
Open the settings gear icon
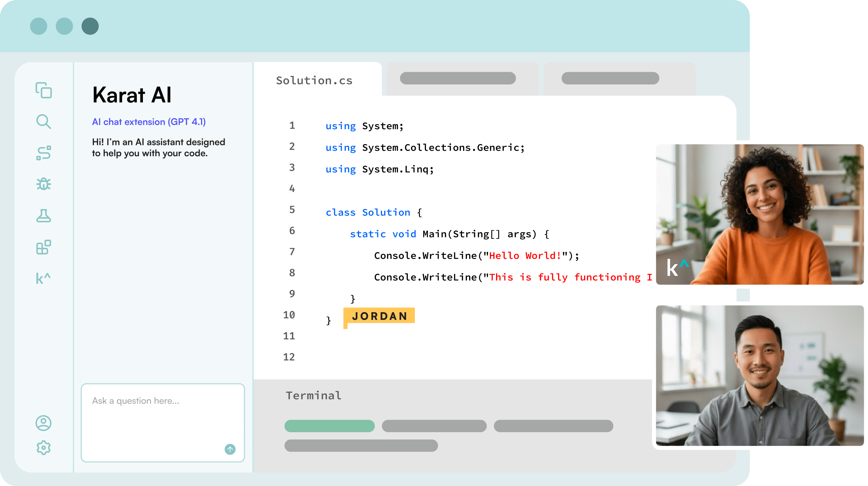[x=43, y=447]
